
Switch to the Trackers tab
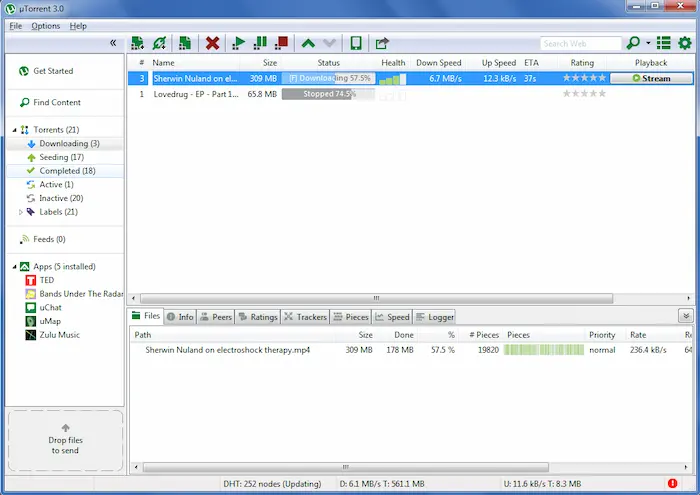click(305, 317)
